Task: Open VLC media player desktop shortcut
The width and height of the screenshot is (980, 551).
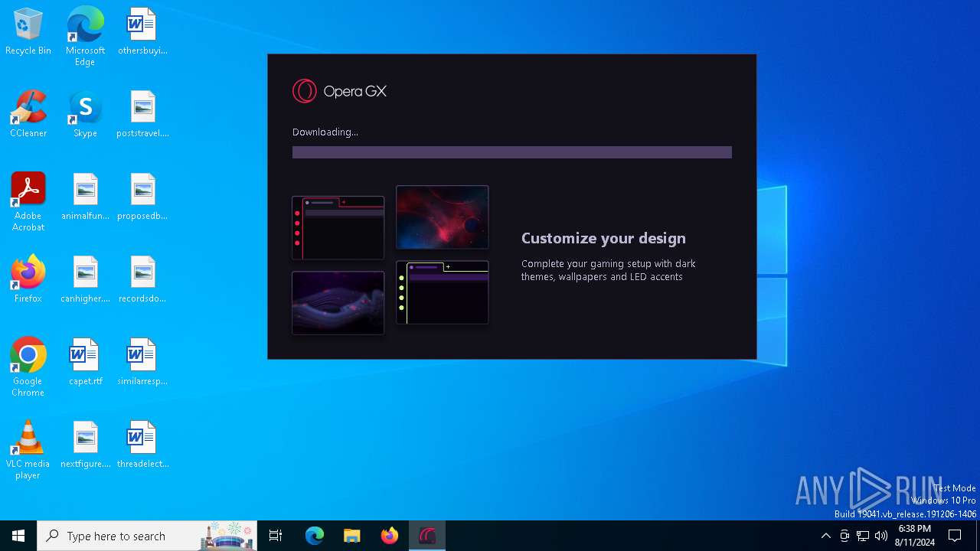Action: pos(28,450)
